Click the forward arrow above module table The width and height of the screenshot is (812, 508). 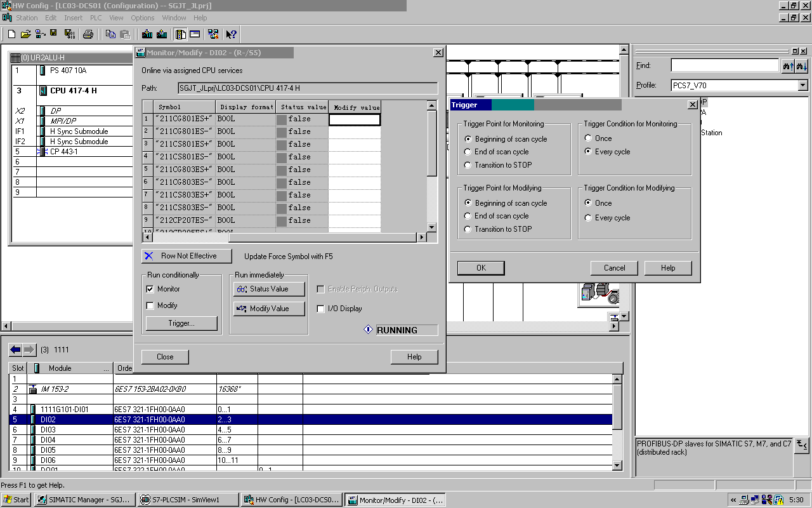[29, 350]
